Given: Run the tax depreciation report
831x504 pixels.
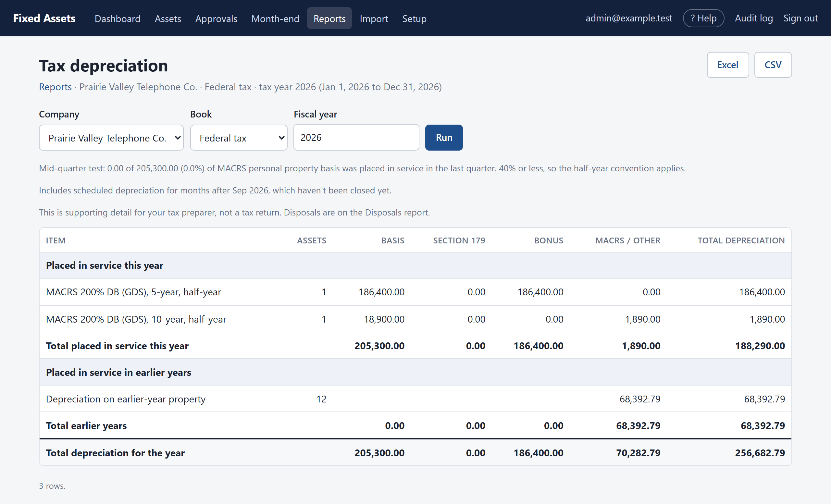Looking at the screenshot, I should tap(444, 138).
